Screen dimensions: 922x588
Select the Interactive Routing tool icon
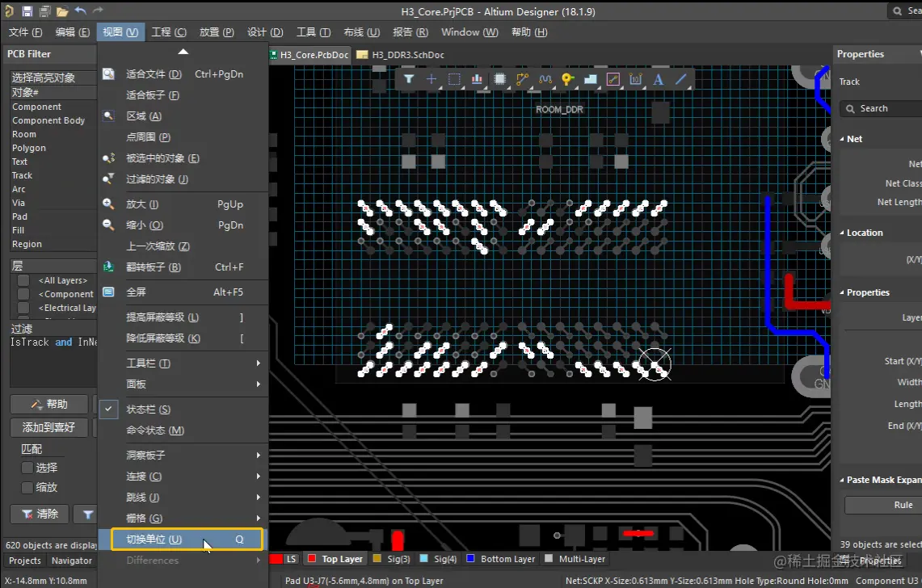click(522, 79)
